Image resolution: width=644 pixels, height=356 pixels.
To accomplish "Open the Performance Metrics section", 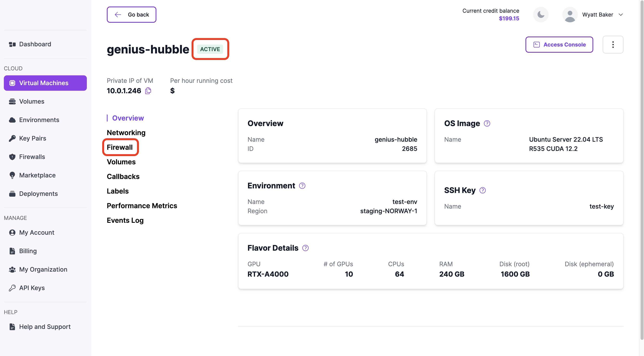I will (142, 206).
